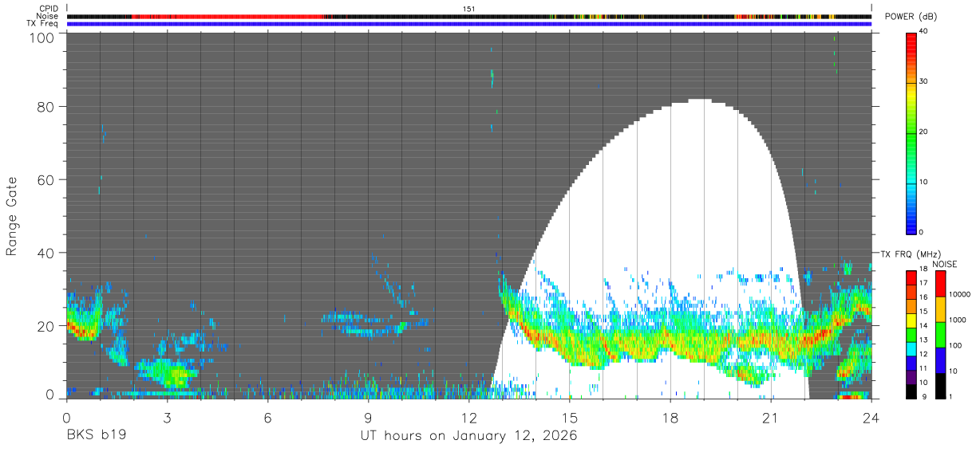Click the 21 tick on UT hours axis
This screenshot has width=980, height=452.
(771, 418)
